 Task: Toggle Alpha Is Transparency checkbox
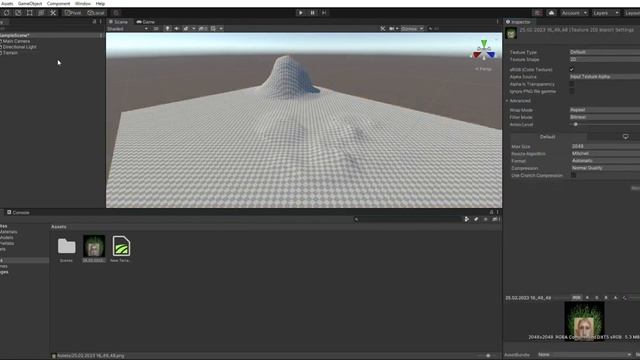572,84
